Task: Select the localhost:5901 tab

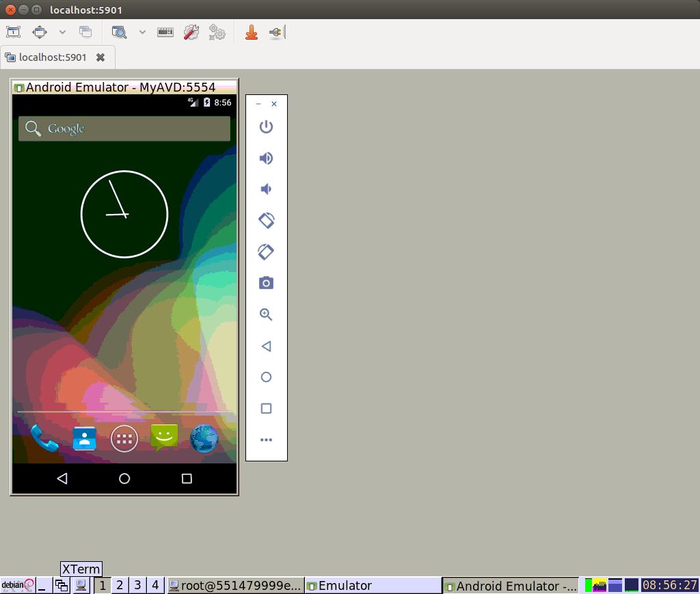Action: click(52, 57)
